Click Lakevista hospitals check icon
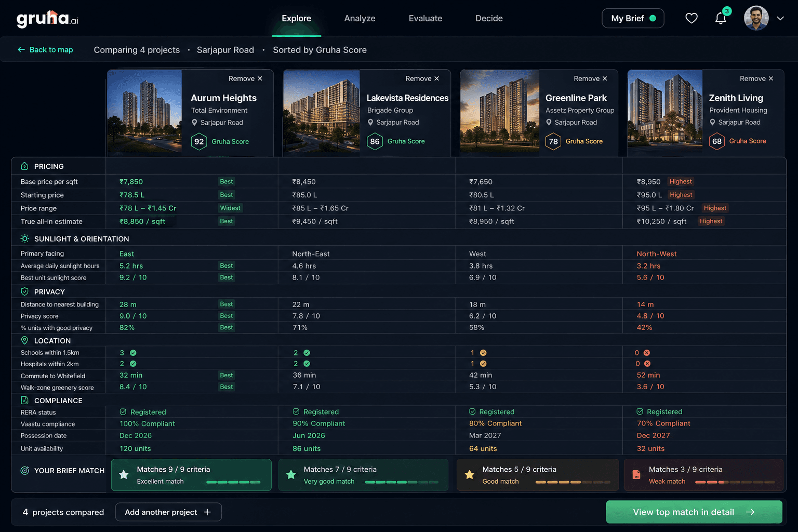 point(307,364)
